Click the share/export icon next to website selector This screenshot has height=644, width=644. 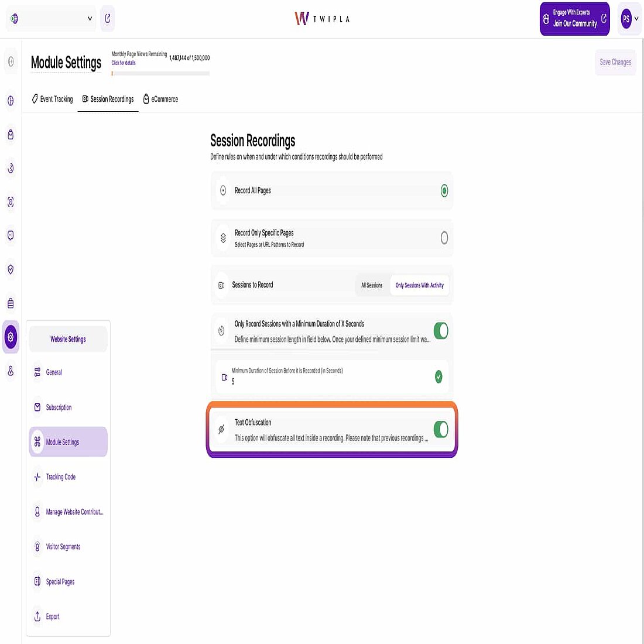[107, 18]
